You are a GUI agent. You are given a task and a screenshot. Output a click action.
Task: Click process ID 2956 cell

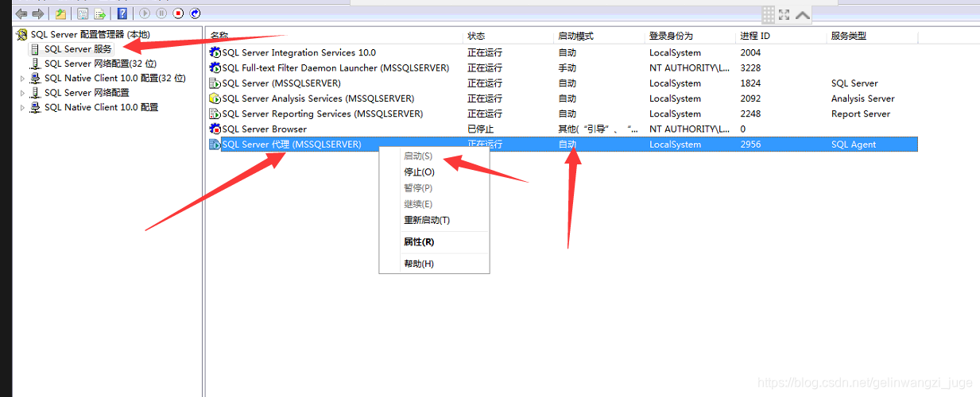[750, 145]
